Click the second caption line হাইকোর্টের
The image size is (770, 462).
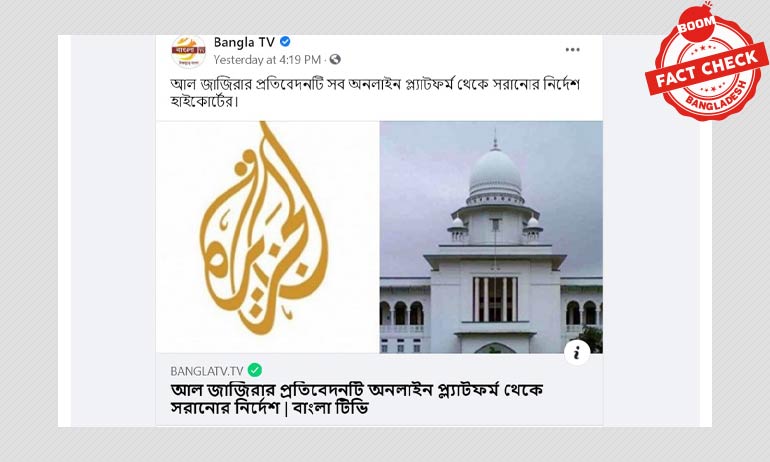(x=204, y=102)
